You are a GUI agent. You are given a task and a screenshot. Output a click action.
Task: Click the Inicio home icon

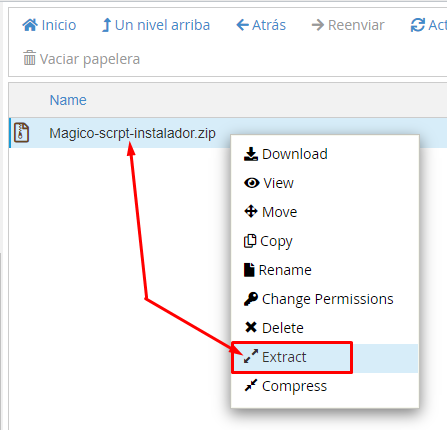click(30, 25)
